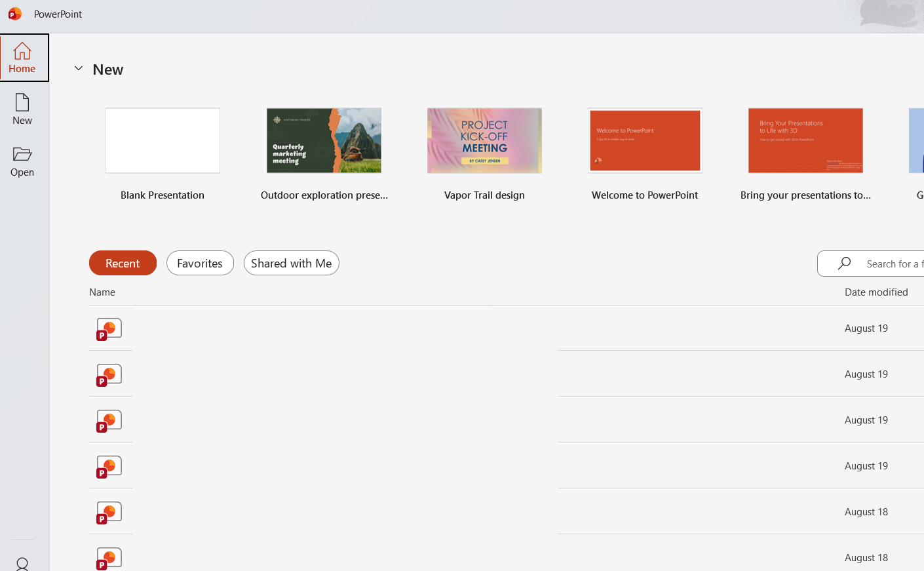Open the Welcome to PowerPoint template
The image size is (924, 571).
point(645,140)
